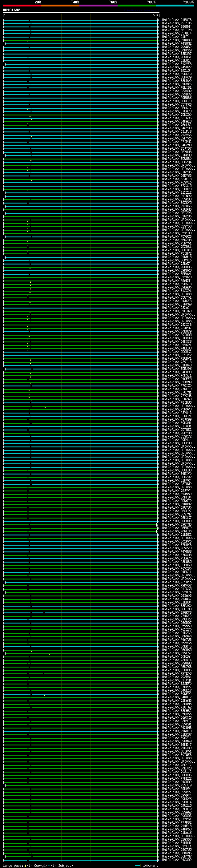Click the cyan ~100% legend segment

(x=175, y=6)
